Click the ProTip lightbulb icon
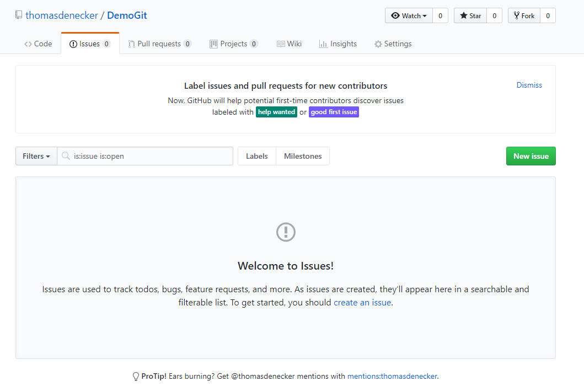This screenshot has width=584, height=392. click(136, 377)
